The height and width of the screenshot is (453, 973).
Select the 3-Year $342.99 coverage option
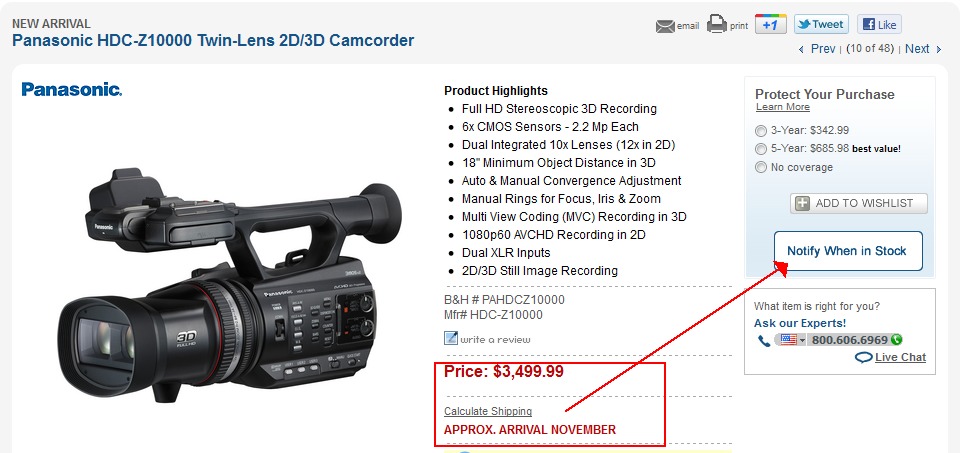(760, 130)
